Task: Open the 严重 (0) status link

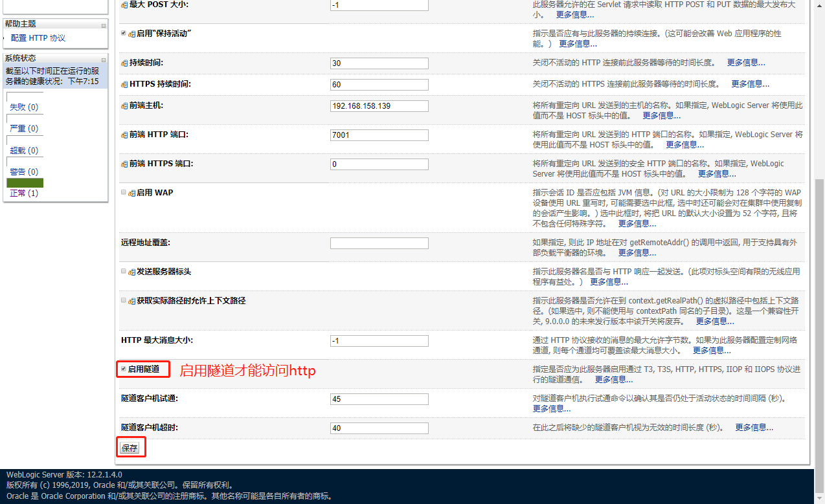Action: pyautogui.click(x=24, y=129)
